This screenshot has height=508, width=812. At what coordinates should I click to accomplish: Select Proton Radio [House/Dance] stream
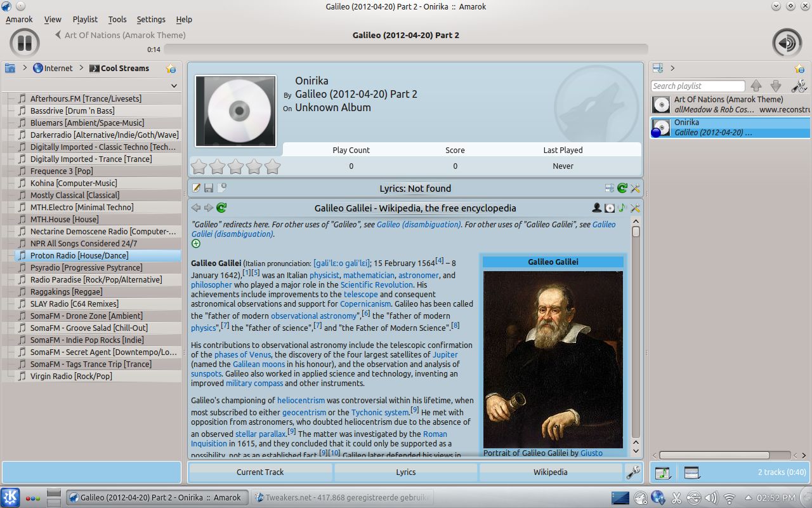click(x=93, y=255)
